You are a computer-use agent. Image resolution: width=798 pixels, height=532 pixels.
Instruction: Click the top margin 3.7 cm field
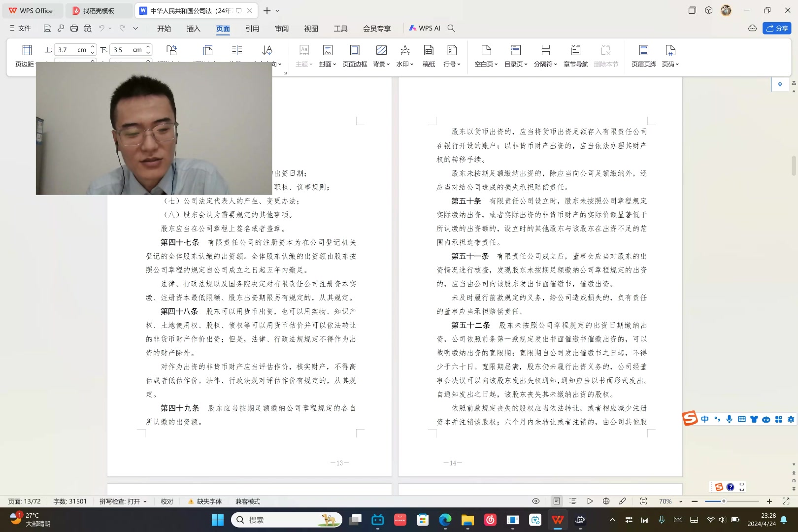pyautogui.click(x=71, y=50)
